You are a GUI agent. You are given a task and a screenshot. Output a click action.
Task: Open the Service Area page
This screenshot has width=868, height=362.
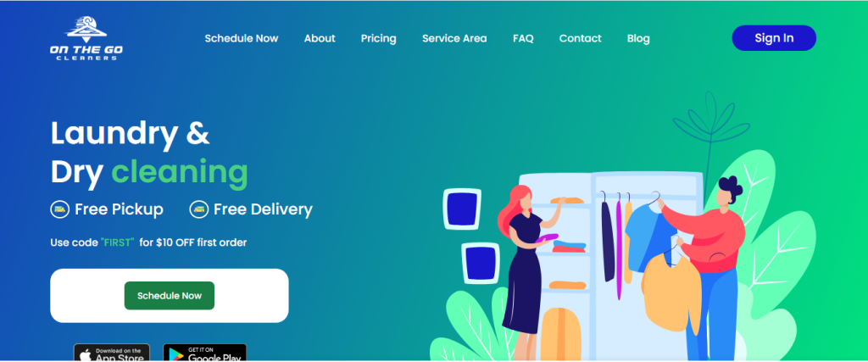coord(454,38)
